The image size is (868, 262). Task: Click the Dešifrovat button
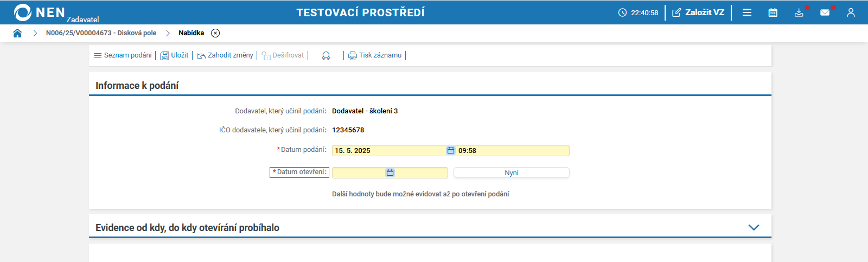click(283, 55)
